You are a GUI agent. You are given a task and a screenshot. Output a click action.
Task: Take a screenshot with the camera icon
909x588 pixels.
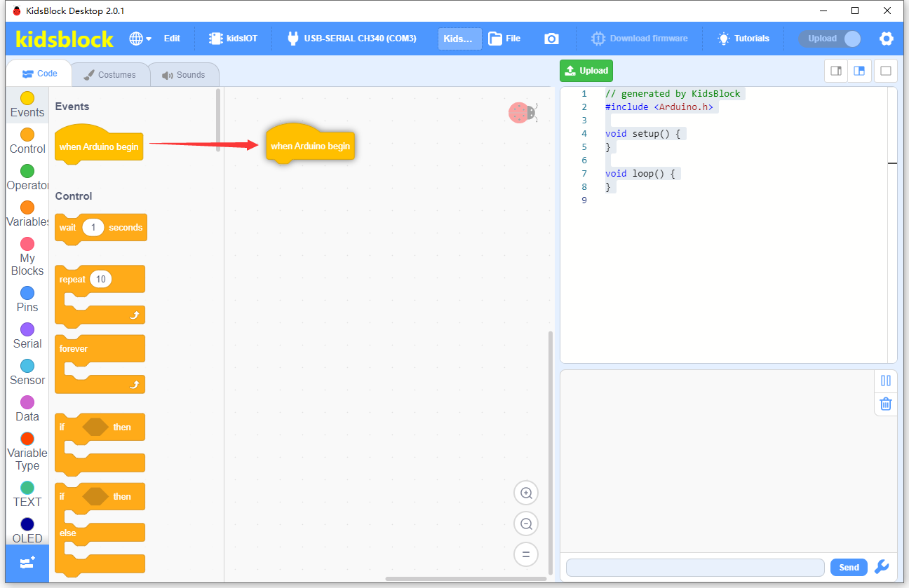click(552, 39)
